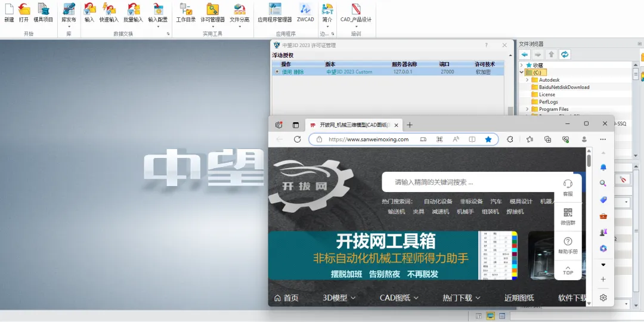Open the 输入配置 import configuration icon

click(157, 8)
